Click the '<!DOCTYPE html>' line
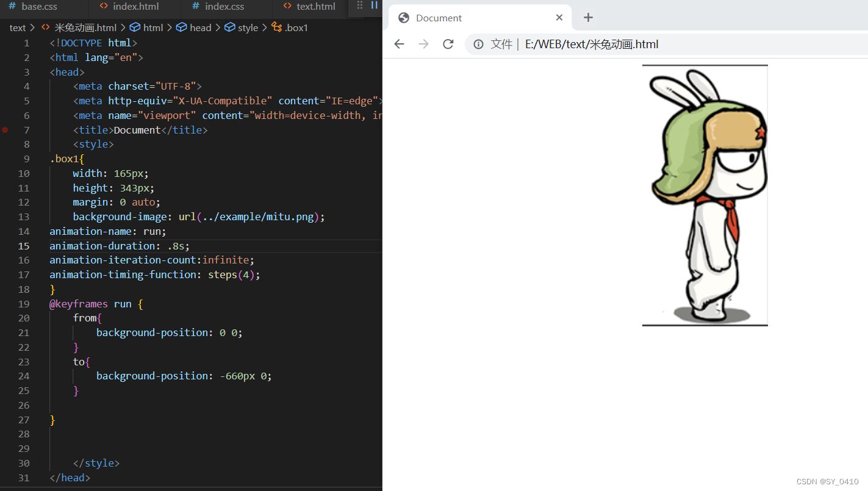This screenshot has height=491, width=868. tap(93, 43)
